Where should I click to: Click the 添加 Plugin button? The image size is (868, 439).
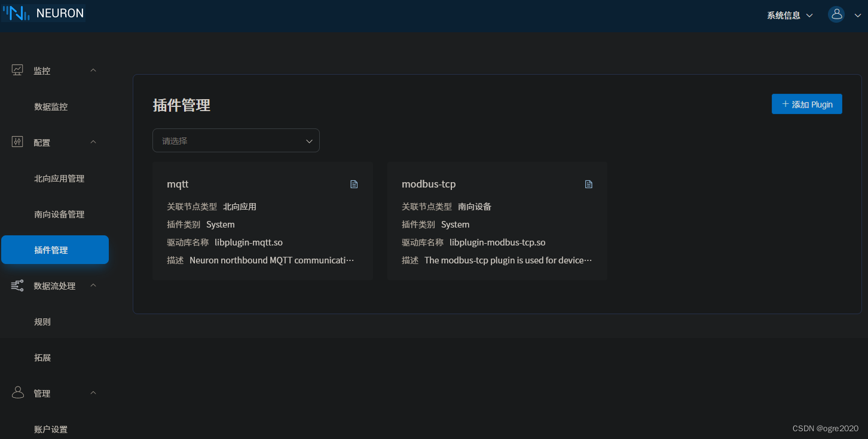pyautogui.click(x=806, y=104)
